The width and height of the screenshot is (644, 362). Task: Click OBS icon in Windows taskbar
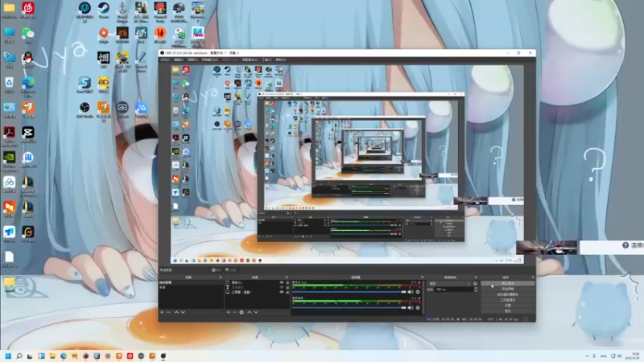[163, 356]
